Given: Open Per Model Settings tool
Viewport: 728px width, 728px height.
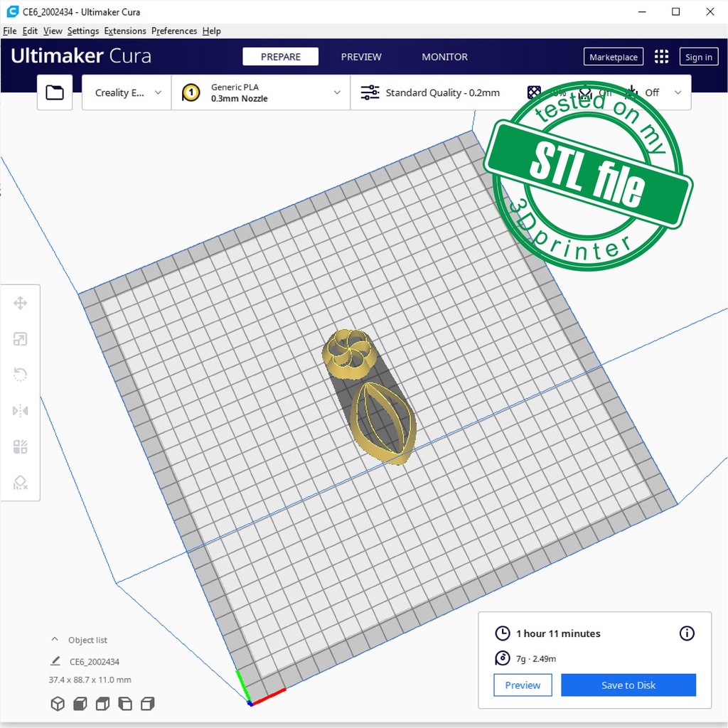Looking at the screenshot, I should [x=20, y=446].
